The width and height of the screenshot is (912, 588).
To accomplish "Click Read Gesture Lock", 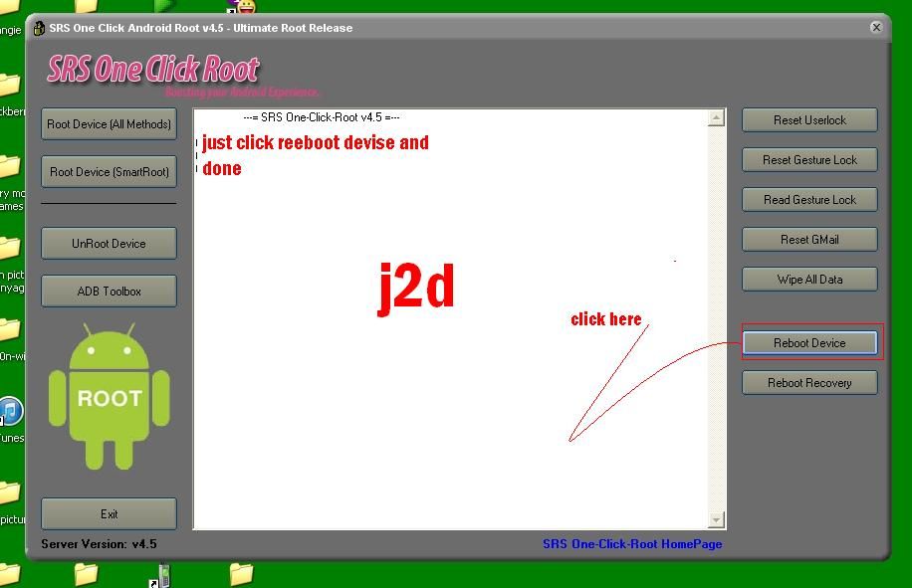I will click(809, 200).
